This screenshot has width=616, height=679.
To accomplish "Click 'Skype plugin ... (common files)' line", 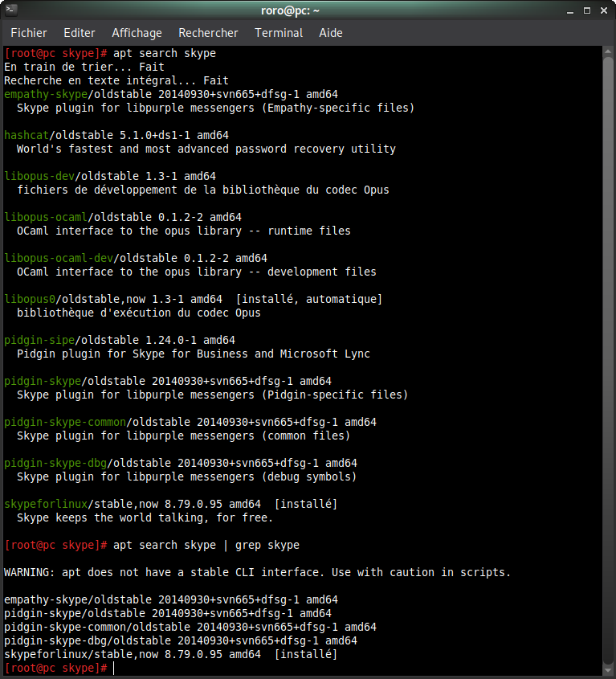I will tap(184, 436).
